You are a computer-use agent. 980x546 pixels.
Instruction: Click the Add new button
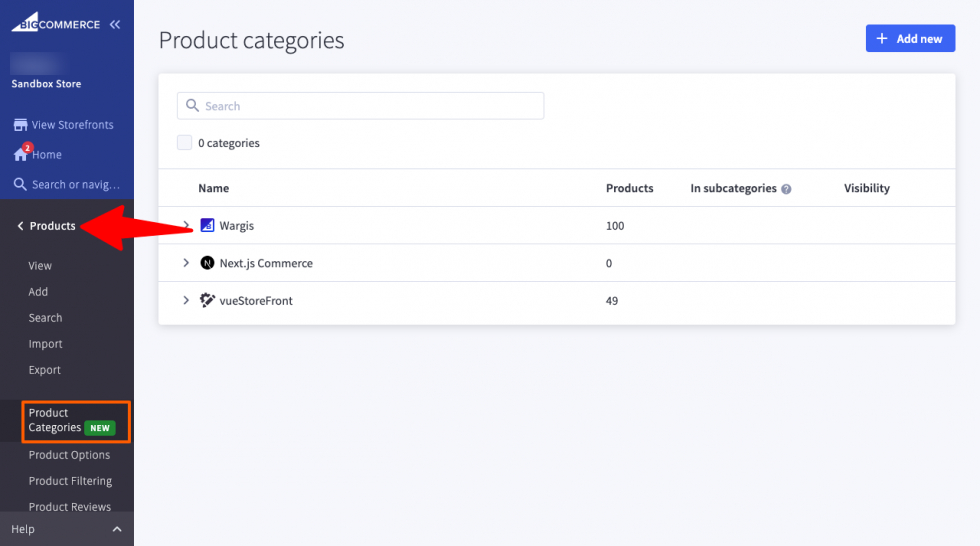tap(910, 39)
